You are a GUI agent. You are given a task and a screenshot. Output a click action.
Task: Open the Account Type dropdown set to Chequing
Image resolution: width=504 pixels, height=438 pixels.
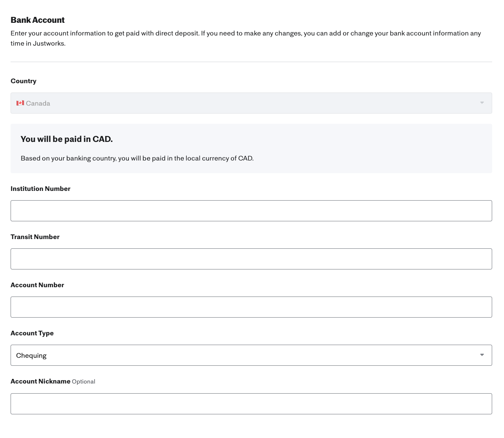(x=251, y=355)
